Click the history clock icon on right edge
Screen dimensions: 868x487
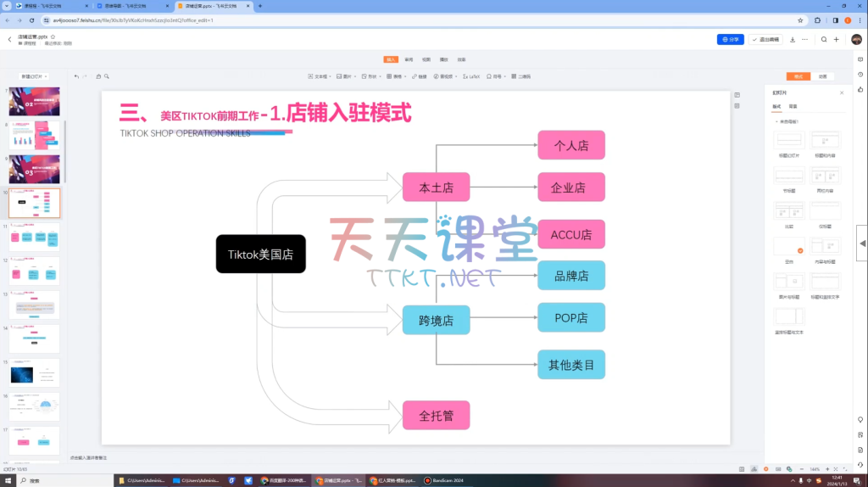pos(860,75)
